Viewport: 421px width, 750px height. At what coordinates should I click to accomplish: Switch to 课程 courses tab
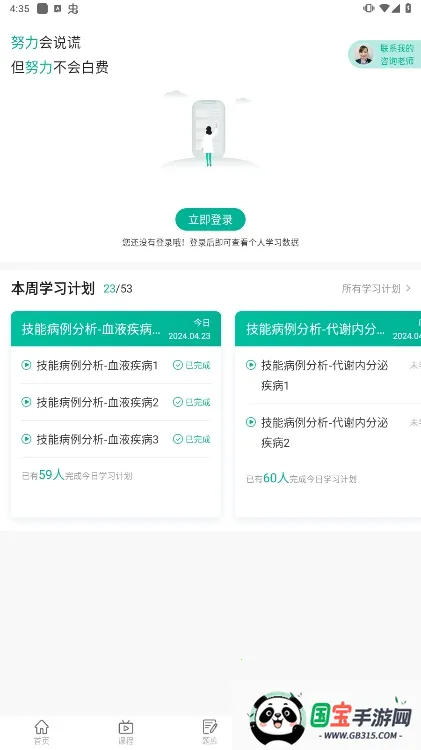point(126,732)
